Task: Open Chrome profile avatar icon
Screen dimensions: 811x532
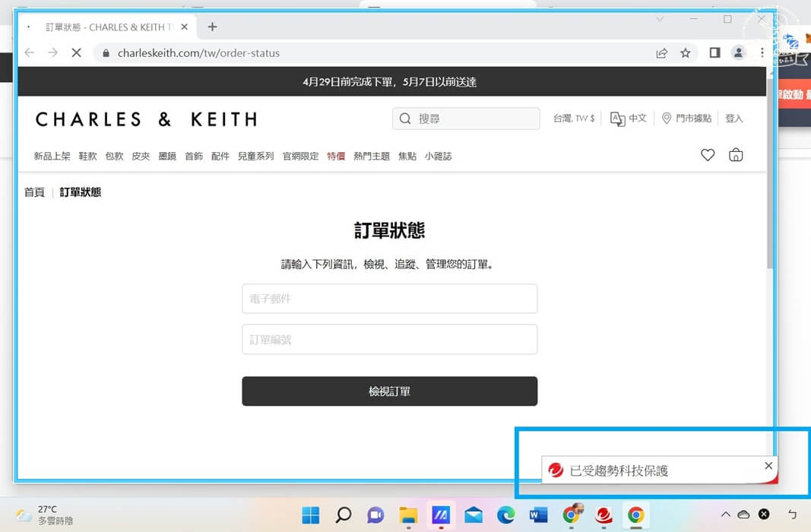Action: pos(738,53)
